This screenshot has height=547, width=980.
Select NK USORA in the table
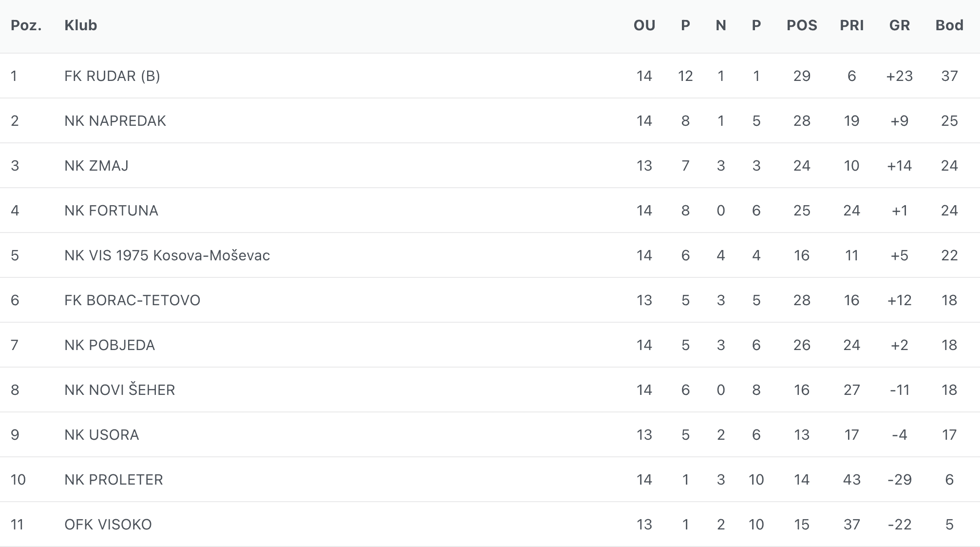(101, 435)
